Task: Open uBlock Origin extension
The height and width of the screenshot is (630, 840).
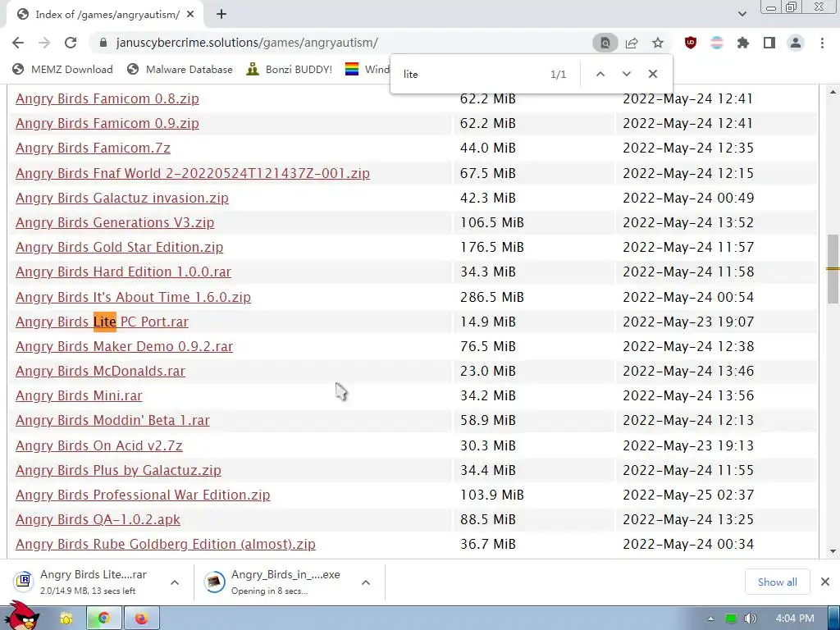Action: pos(691,43)
